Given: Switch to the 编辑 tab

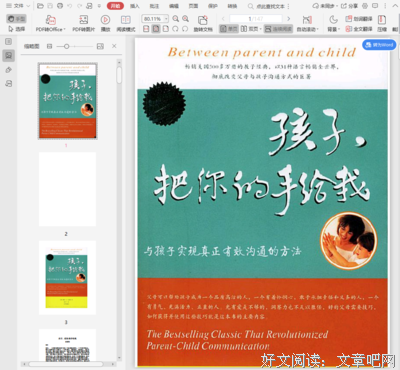Looking at the screenshot, I should coord(174,6).
